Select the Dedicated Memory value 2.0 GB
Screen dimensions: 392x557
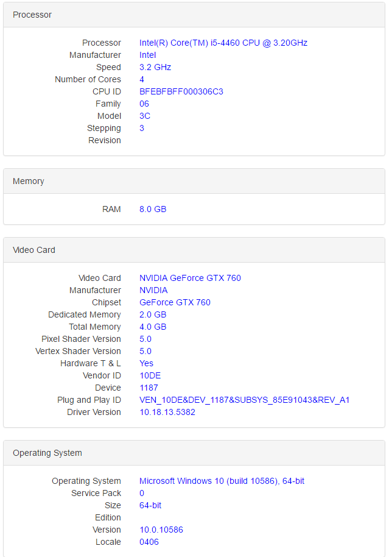153,314
